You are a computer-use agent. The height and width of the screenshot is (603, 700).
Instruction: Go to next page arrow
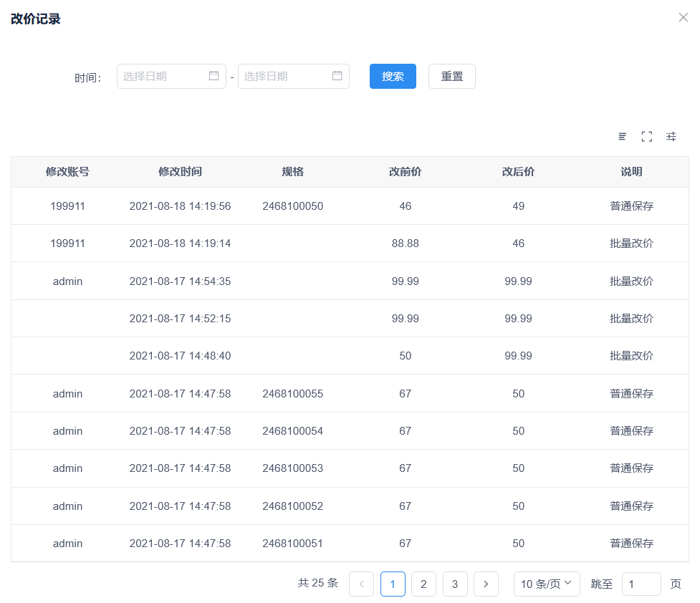(x=486, y=584)
